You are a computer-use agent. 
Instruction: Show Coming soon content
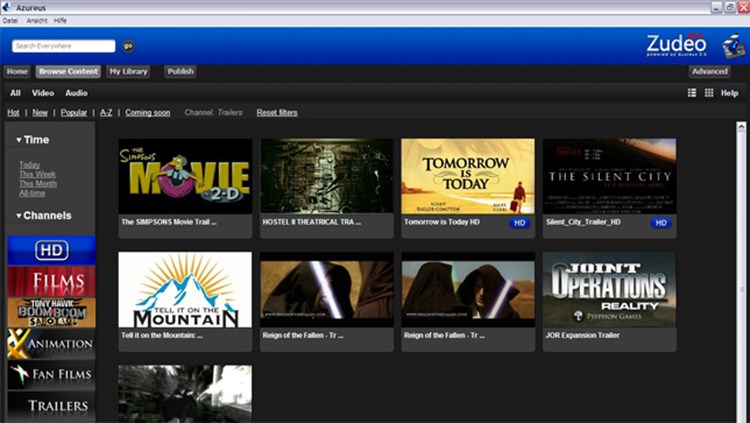147,112
